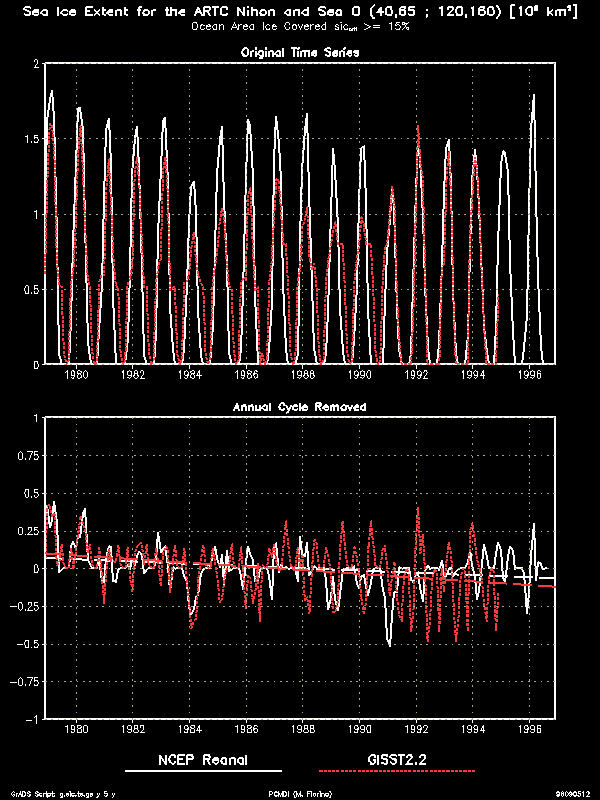
Task: Click the 98090512 footer date stamp
Action: (574, 793)
